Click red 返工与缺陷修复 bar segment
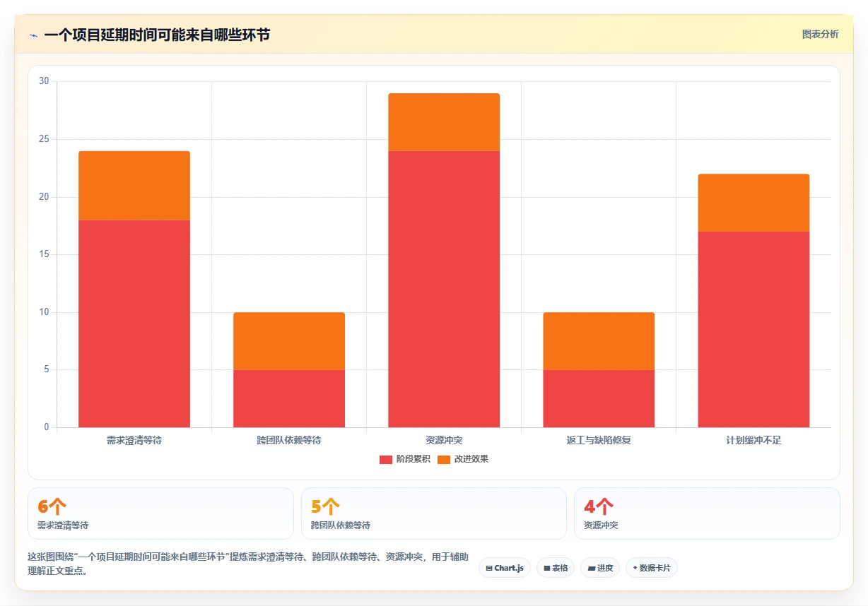 pos(599,398)
